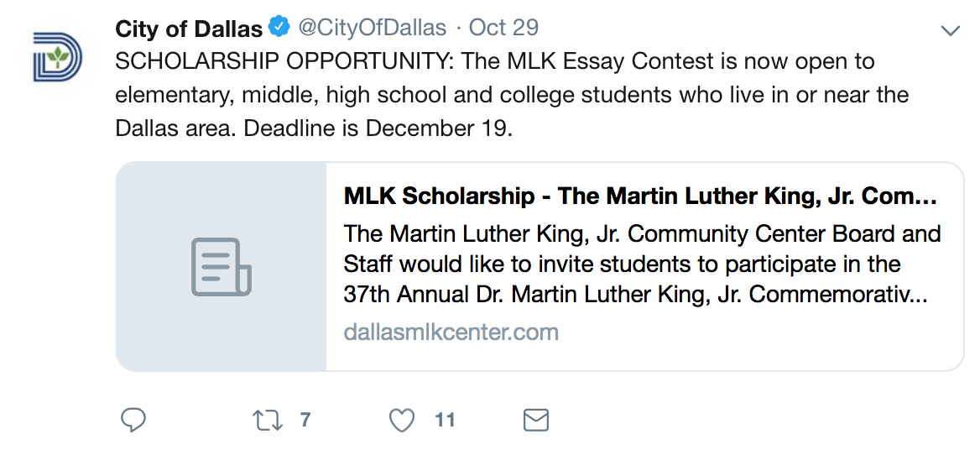Viewport: 980px width, 450px height.
Task: Open the Oct 29 timestamp permalink
Action: (503, 28)
